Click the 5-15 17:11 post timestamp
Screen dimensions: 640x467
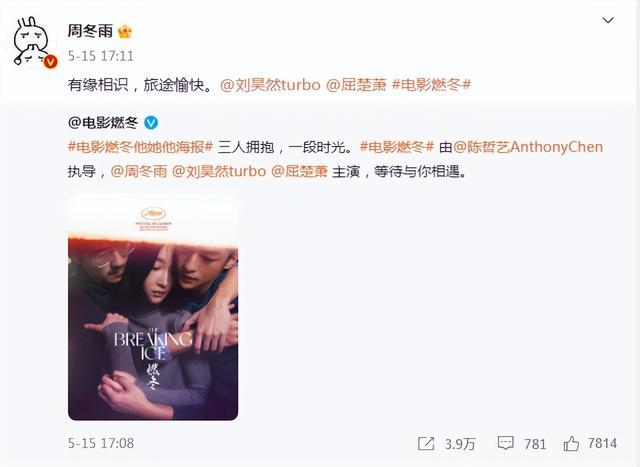[x=101, y=56]
